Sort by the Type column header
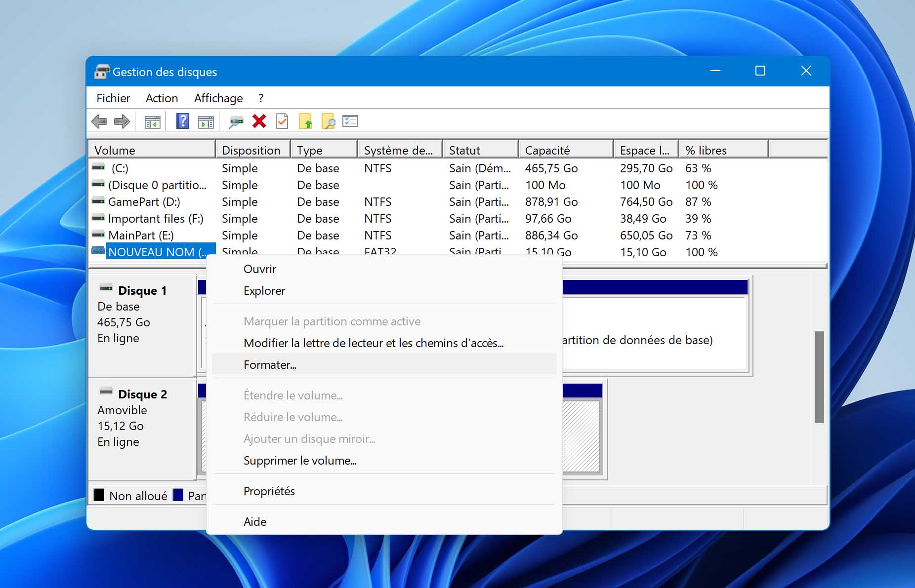Image resolution: width=915 pixels, height=588 pixels. 324,150
